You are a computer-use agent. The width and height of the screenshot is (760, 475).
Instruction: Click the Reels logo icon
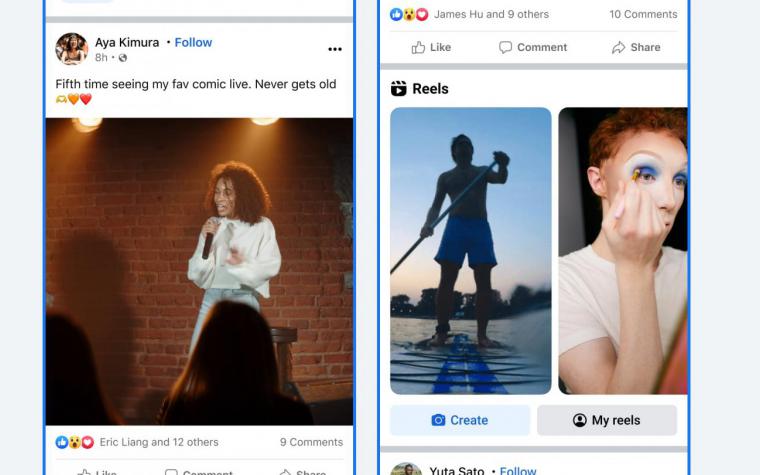tap(398, 89)
